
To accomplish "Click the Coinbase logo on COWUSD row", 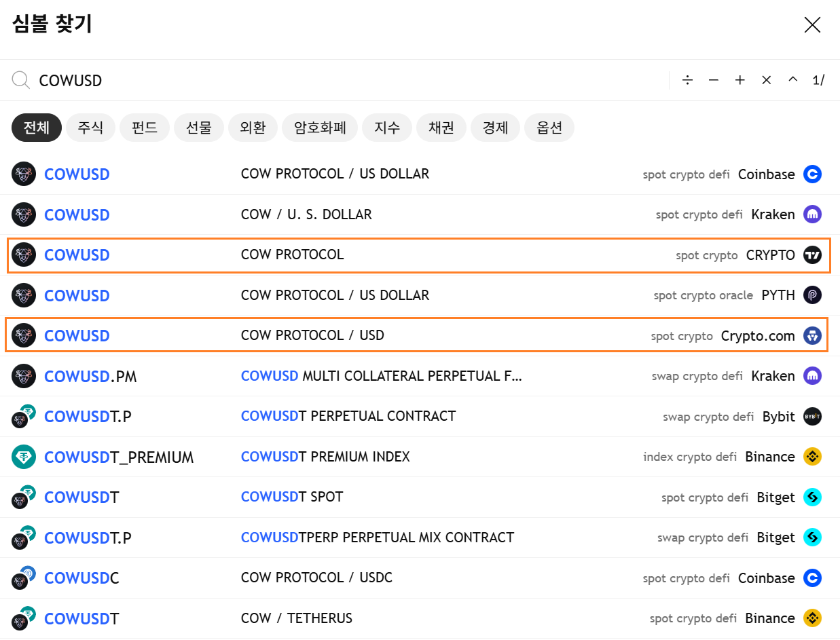I will 812,174.
